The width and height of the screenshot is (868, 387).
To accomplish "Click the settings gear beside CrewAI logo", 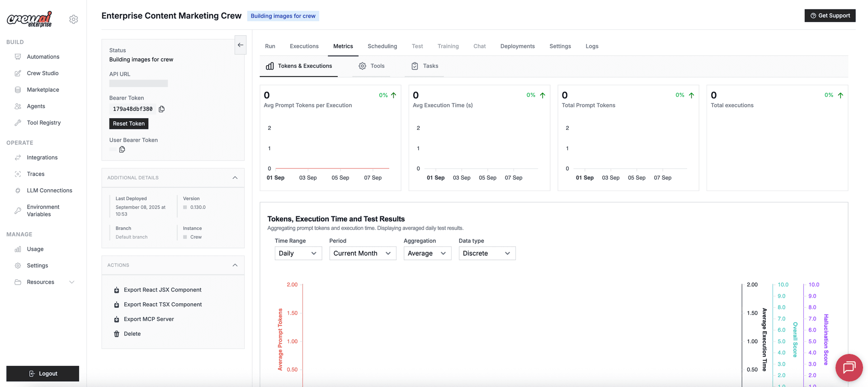I will tap(74, 19).
